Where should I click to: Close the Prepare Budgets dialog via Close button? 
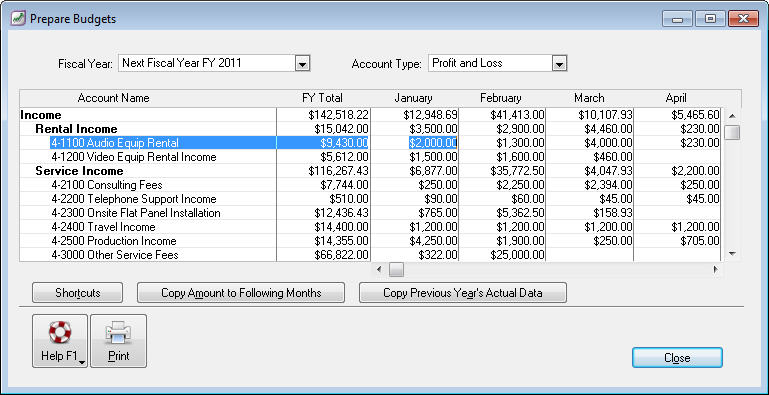click(x=677, y=358)
